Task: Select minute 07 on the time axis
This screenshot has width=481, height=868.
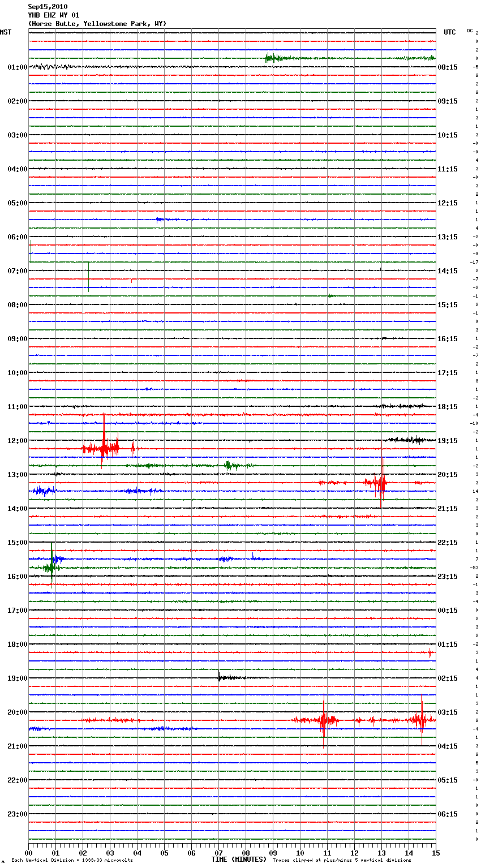Action: pos(218,853)
